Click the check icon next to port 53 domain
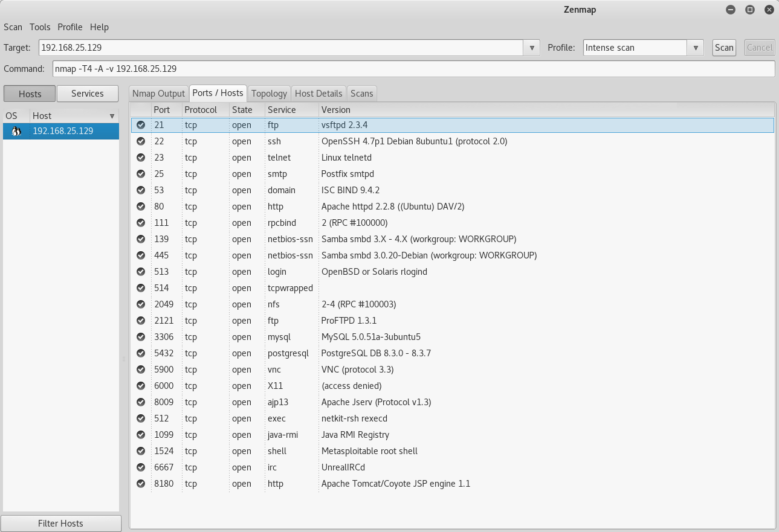 [141, 190]
